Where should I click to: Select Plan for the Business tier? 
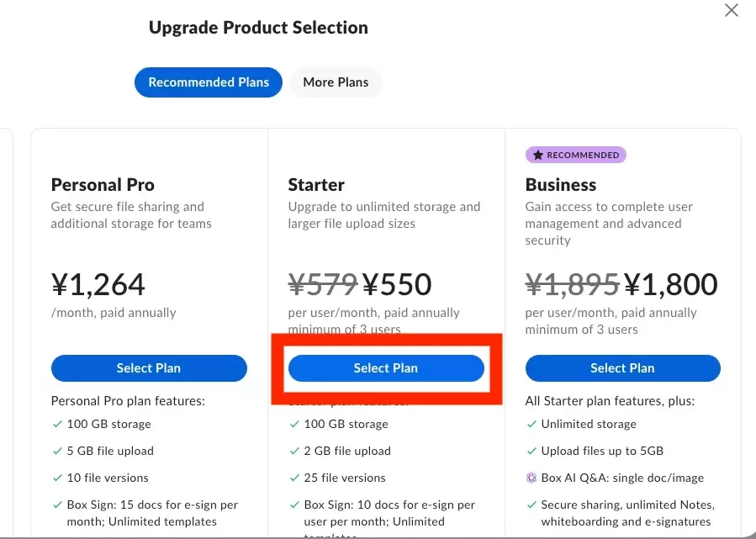pyautogui.click(x=622, y=368)
